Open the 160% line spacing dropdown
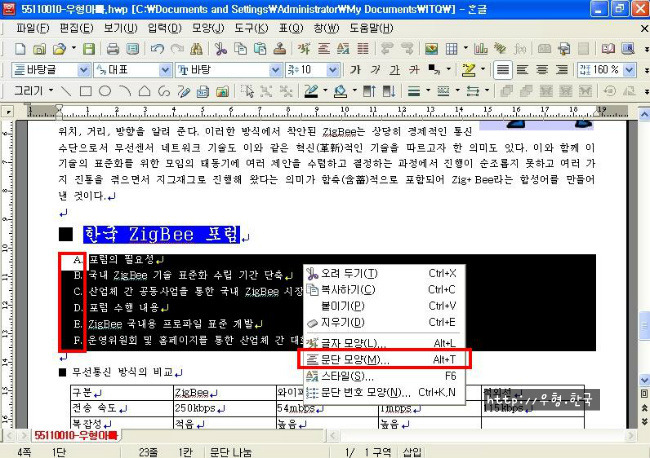 point(629,70)
